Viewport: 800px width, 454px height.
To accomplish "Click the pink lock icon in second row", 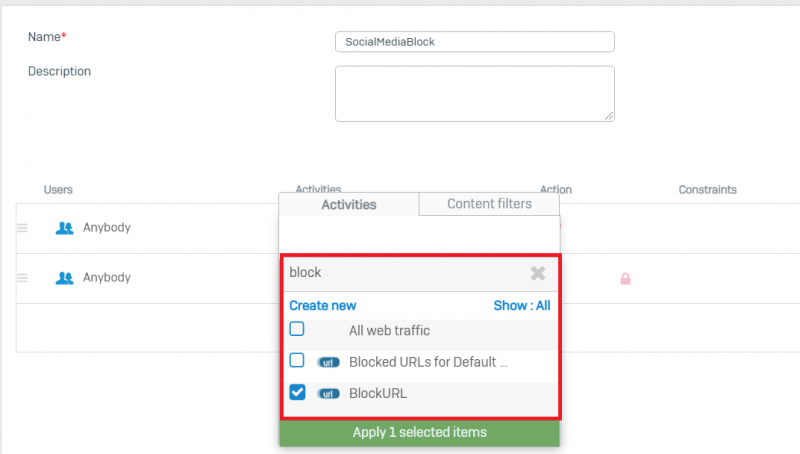I will 625,279.
